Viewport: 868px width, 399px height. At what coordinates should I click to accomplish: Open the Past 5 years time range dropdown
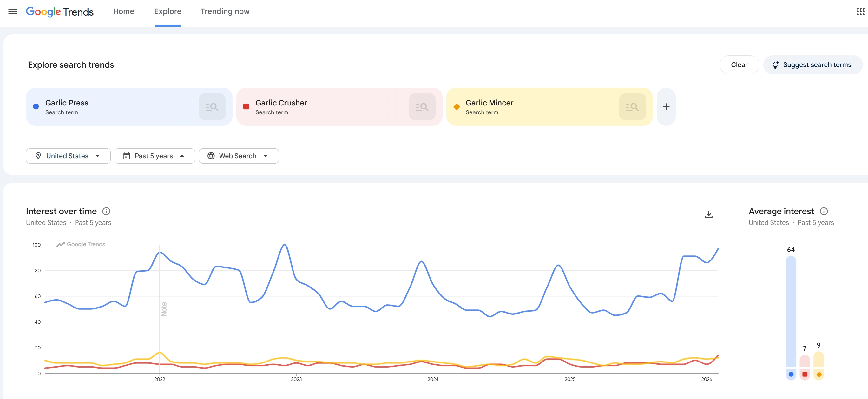(x=154, y=156)
